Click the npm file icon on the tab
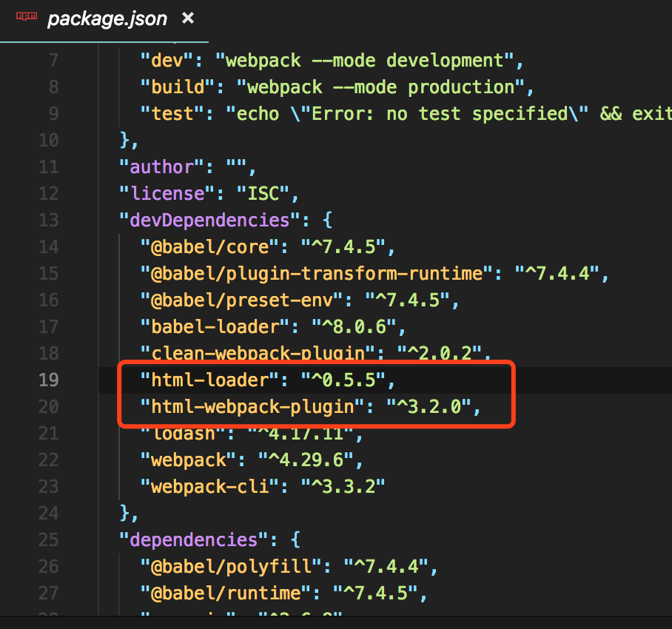The height and width of the screenshot is (629, 672). pos(27,16)
